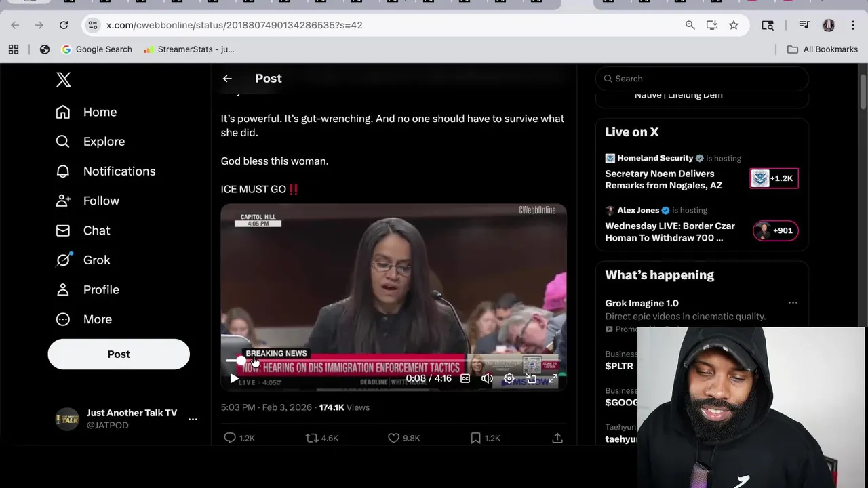The height and width of the screenshot is (488, 868).
Task: Go back with the Post back arrow
Action: [227, 79]
